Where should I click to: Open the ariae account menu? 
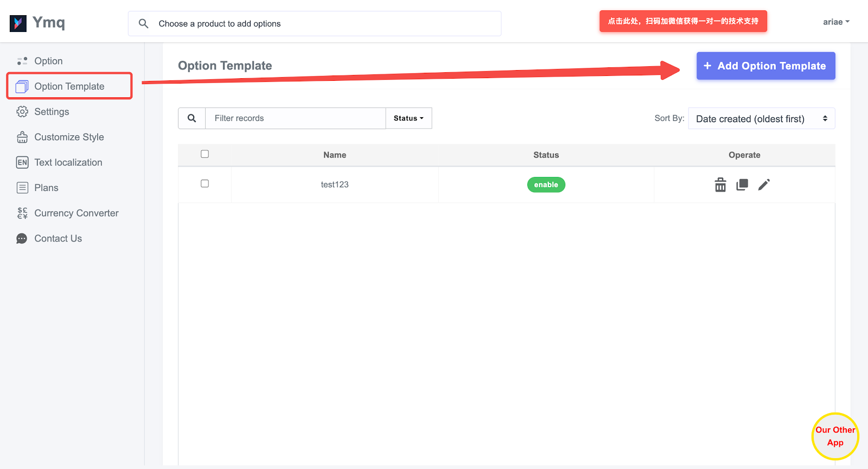click(835, 22)
